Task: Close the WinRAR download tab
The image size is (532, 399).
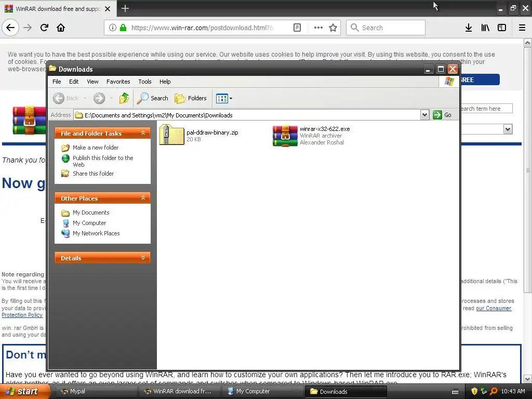Action: click(x=108, y=9)
